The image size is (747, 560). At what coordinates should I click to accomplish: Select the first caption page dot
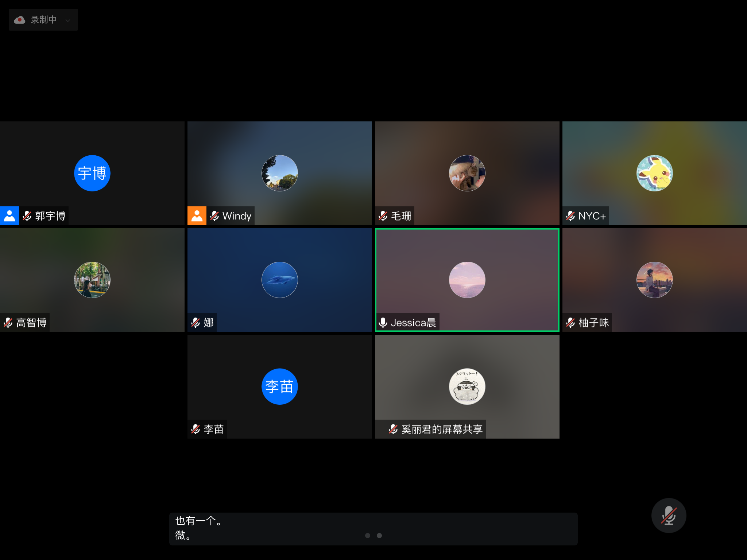pos(368,536)
